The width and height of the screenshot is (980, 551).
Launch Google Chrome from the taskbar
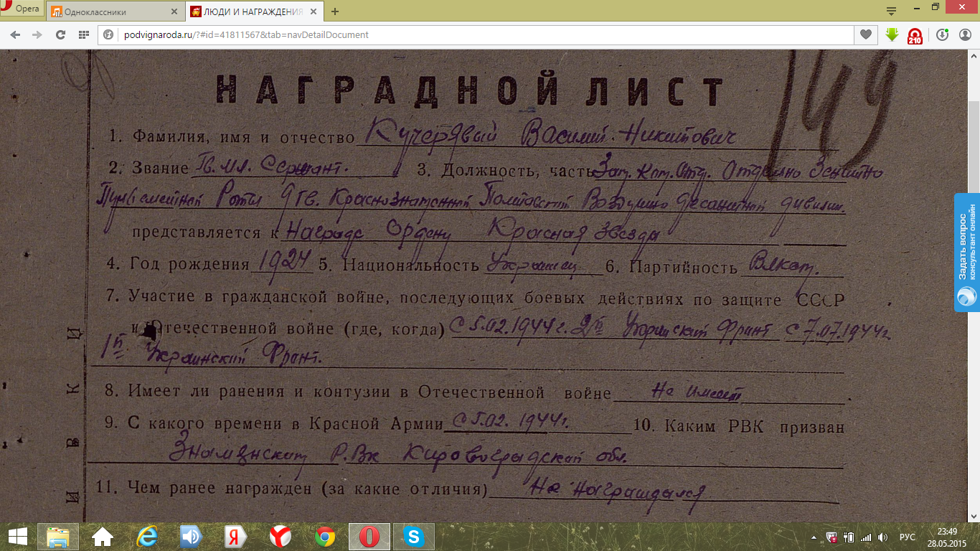[325, 536]
